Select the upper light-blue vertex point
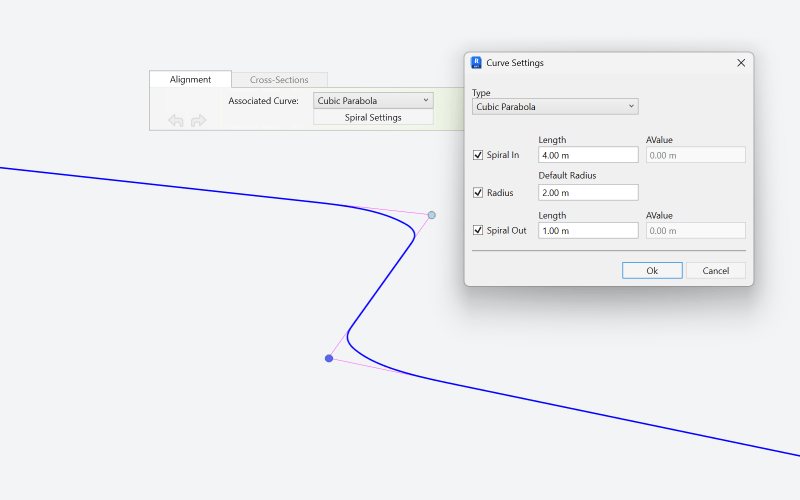This screenshot has height=500, width=800. pos(432,215)
